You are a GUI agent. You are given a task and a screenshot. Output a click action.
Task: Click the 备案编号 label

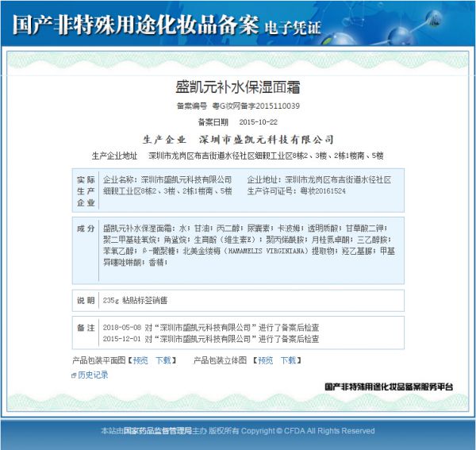click(192, 106)
